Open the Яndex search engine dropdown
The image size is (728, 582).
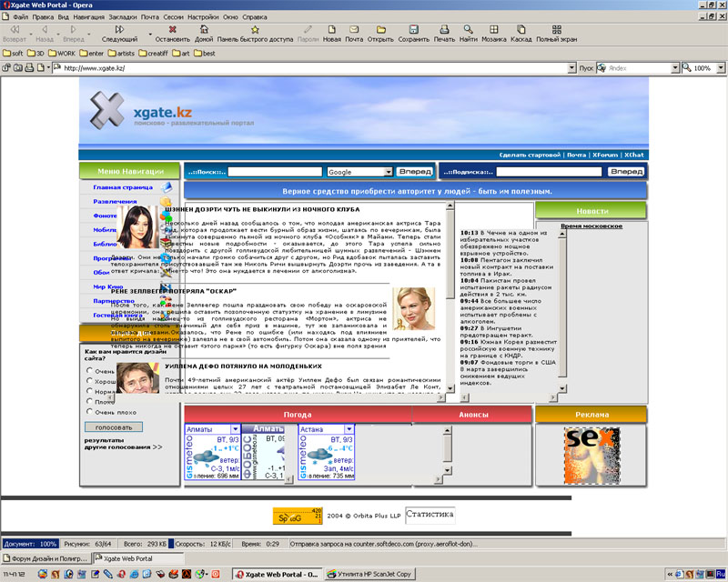coord(675,68)
